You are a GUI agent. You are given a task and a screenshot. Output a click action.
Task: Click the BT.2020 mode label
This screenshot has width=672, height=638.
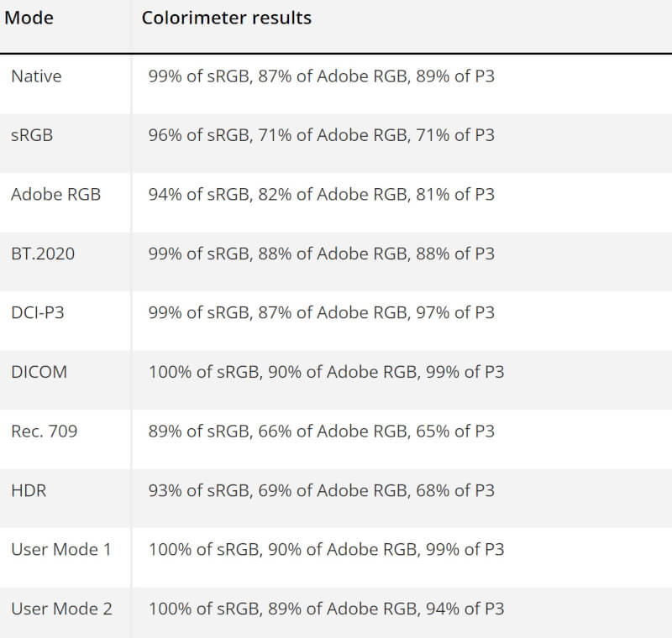click(x=43, y=254)
